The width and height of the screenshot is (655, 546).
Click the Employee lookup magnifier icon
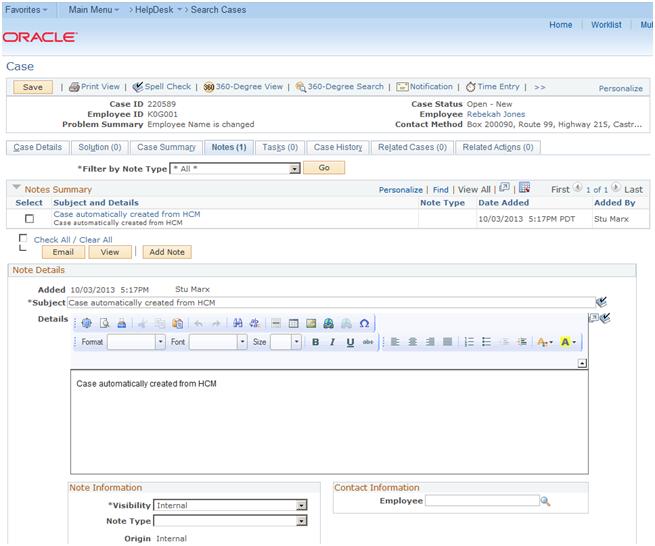point(545,501)
